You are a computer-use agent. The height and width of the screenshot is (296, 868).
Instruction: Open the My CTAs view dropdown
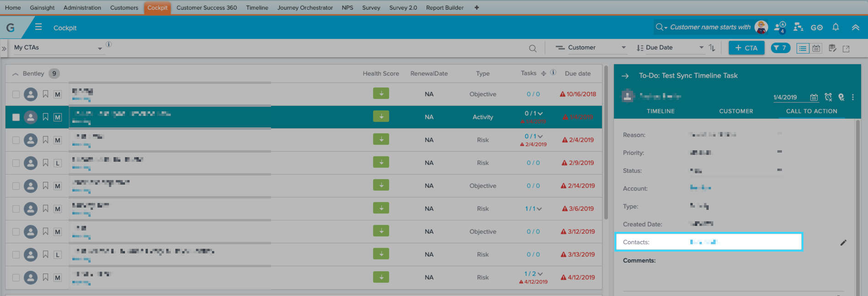59,48
